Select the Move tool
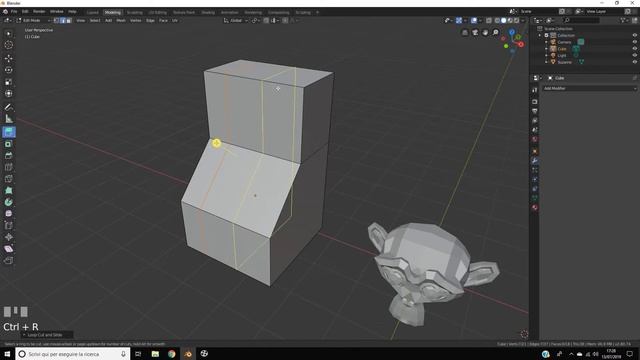The height and width of the screenshot is (360, 640). pyautogui.click(x=9, y=58)
